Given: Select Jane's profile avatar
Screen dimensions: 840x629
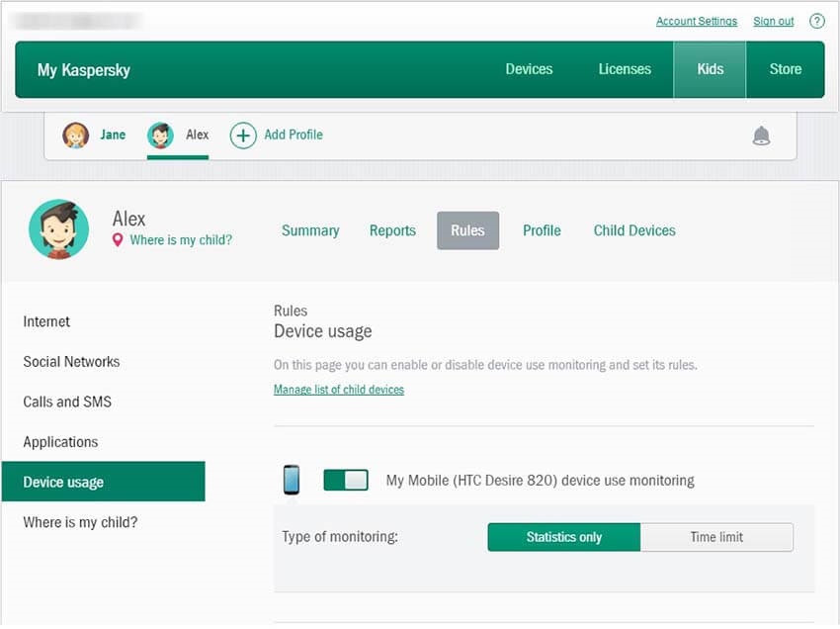Looking at the screenshot, I should [x=72, y=135].
